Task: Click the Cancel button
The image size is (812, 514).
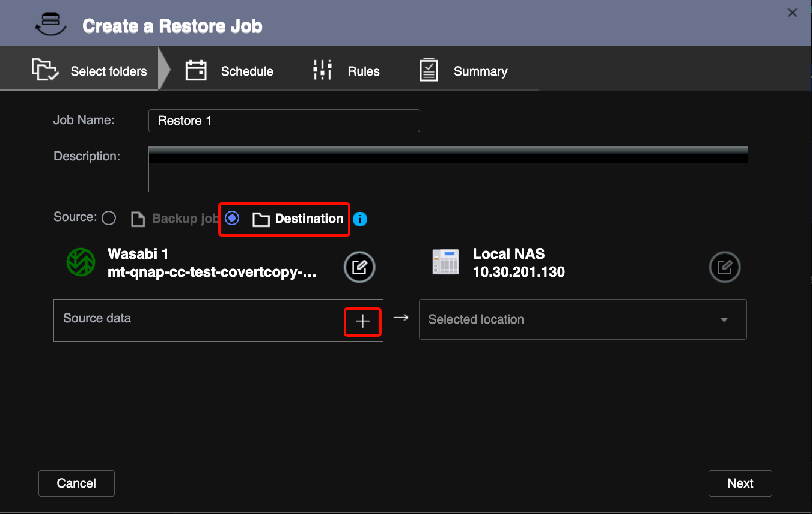Action: (76, 483)
